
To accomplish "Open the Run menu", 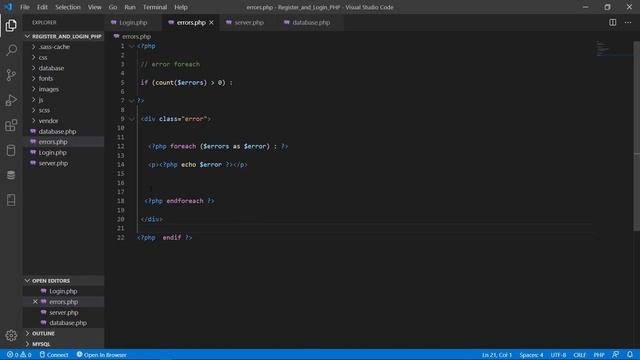I will (130, 7).
